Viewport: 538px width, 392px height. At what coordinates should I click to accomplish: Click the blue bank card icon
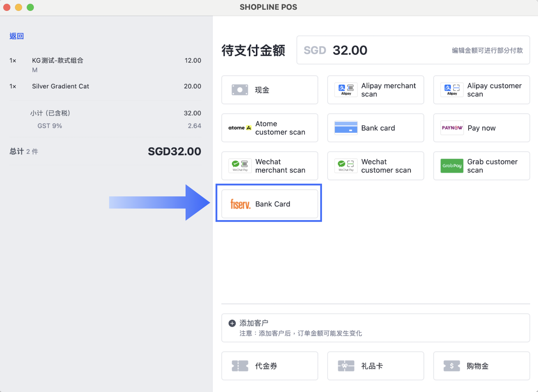(346, 128)
